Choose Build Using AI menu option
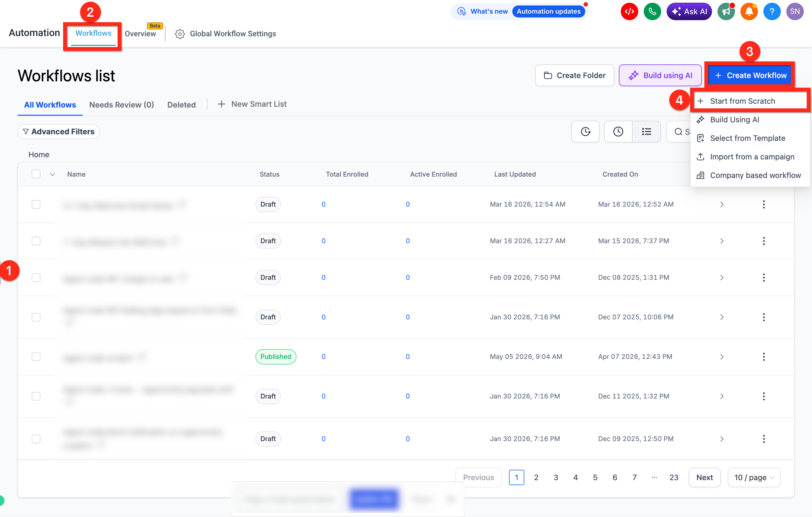The width and height of the screenshot is (812, 517). [x=750, y=120]
